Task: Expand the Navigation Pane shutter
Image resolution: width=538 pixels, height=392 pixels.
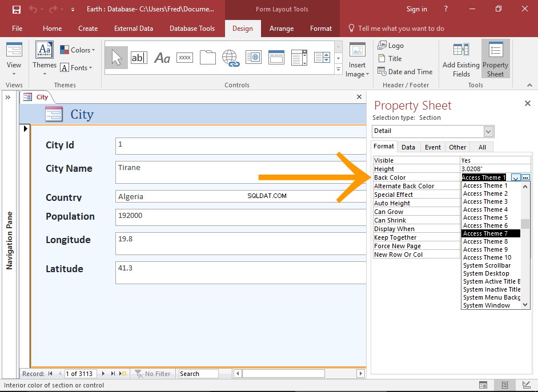Action: (x=8, y=98)
